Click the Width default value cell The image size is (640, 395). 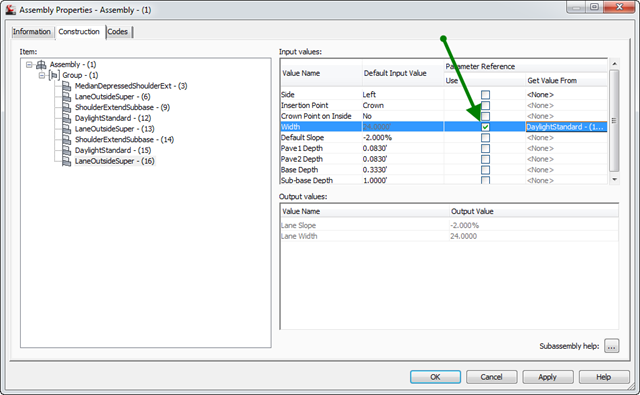click(403, 127)
